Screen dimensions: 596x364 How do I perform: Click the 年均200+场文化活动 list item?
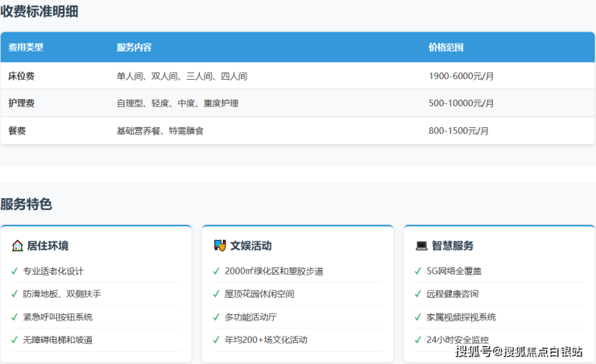coord(266,340)
